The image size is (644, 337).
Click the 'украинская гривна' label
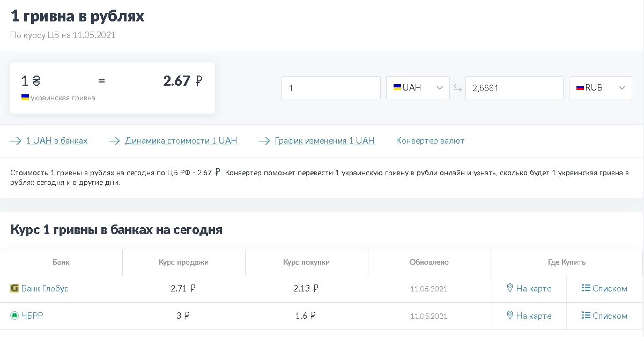click(63, 98)
